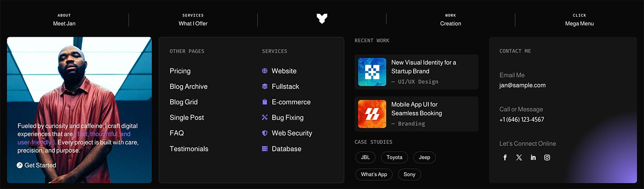
Task: Click the shield icon beside Web Security
Action: tap(264, 133)
